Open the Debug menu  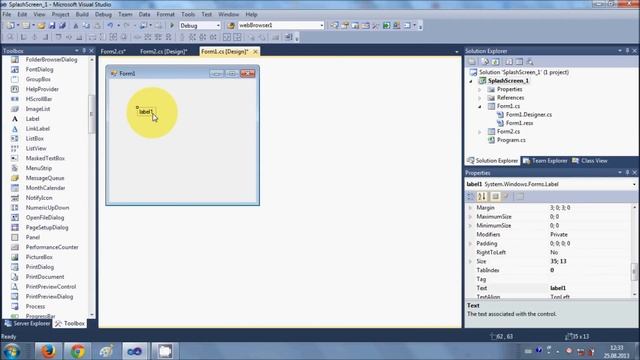[103, 14]
